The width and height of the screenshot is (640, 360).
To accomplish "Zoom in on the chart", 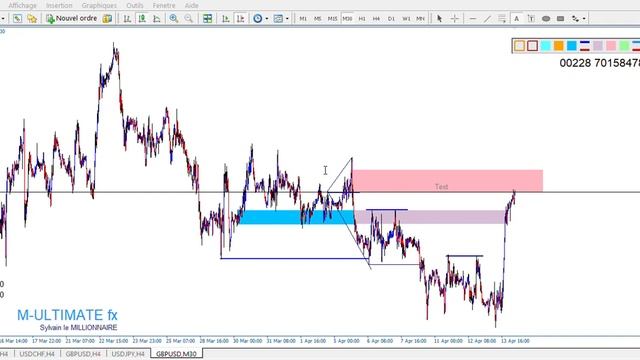I will (x=174, y=18).
